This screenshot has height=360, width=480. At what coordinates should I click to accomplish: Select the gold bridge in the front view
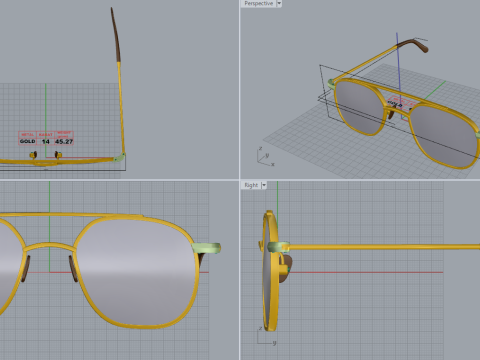click(49, 246)
